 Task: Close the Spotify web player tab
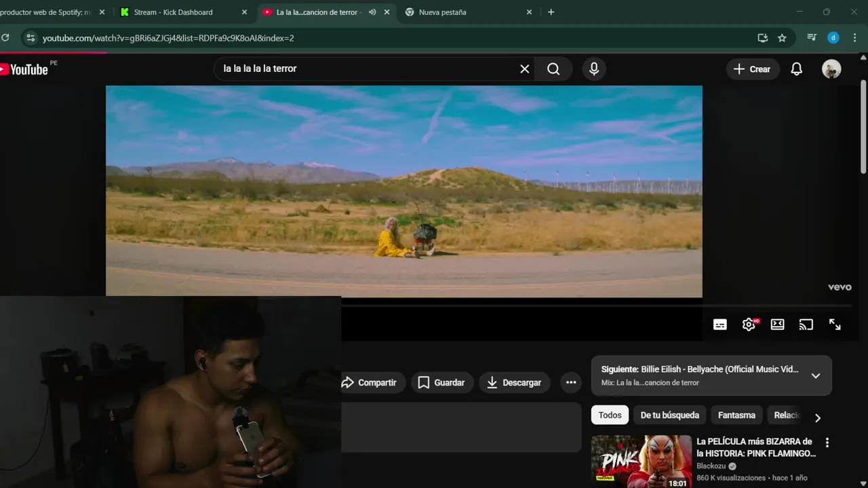point(102,12)
